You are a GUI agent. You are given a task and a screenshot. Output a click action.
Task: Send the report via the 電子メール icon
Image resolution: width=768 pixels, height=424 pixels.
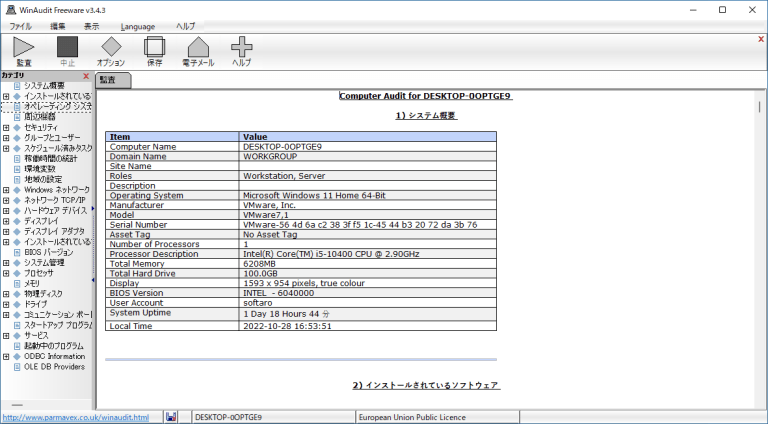[198, 51]
